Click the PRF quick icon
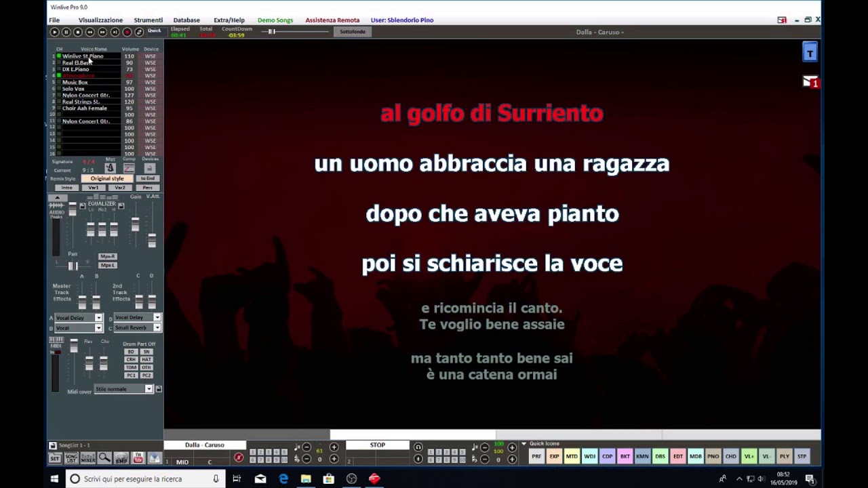Image resolution: width=868 pixels, height=488 pixels. pyautogui.click(x=536, y=456)
